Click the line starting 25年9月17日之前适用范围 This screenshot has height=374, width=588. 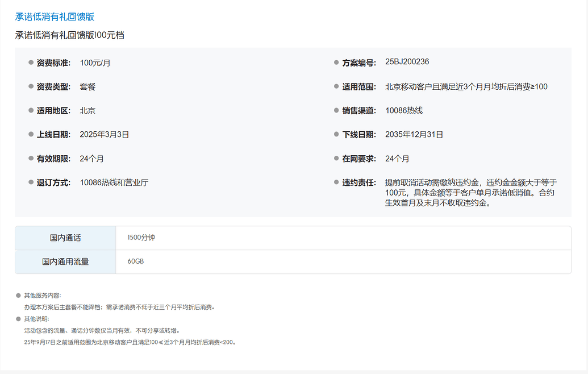coord(130,342)
